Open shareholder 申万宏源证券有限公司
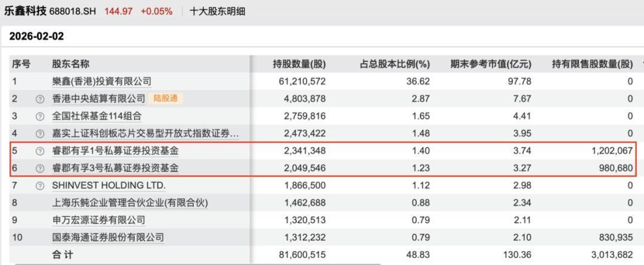644x265 pixels. tap(98, 220)
